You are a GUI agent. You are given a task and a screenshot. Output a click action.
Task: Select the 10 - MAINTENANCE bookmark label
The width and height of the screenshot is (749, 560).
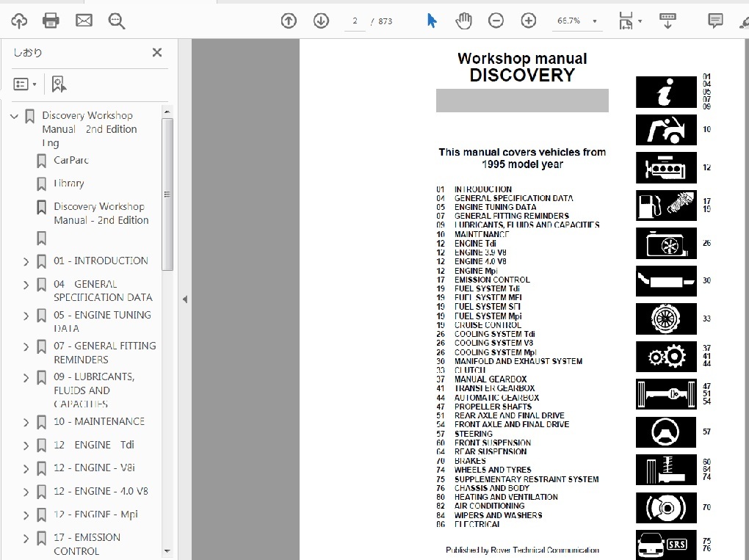point(99,421)
